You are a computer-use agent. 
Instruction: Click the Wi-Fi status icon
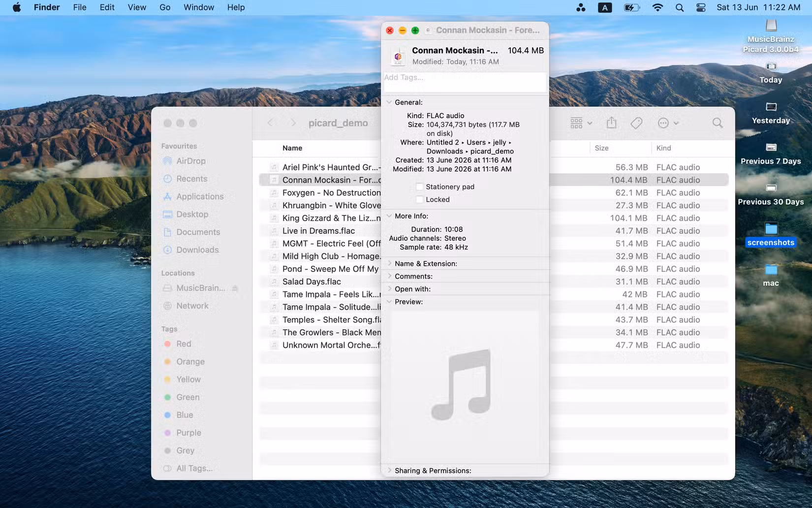point(657,7)
